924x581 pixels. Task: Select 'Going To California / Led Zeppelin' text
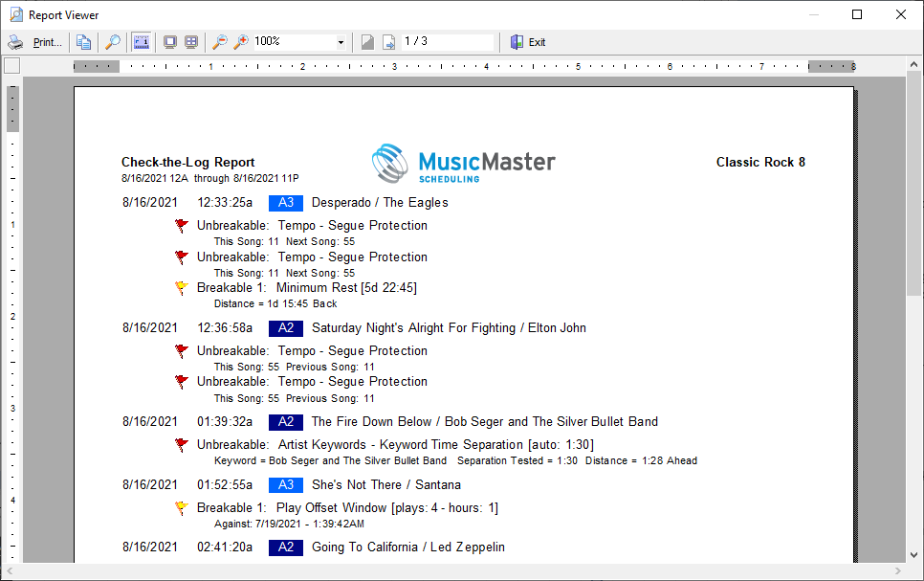407,547
